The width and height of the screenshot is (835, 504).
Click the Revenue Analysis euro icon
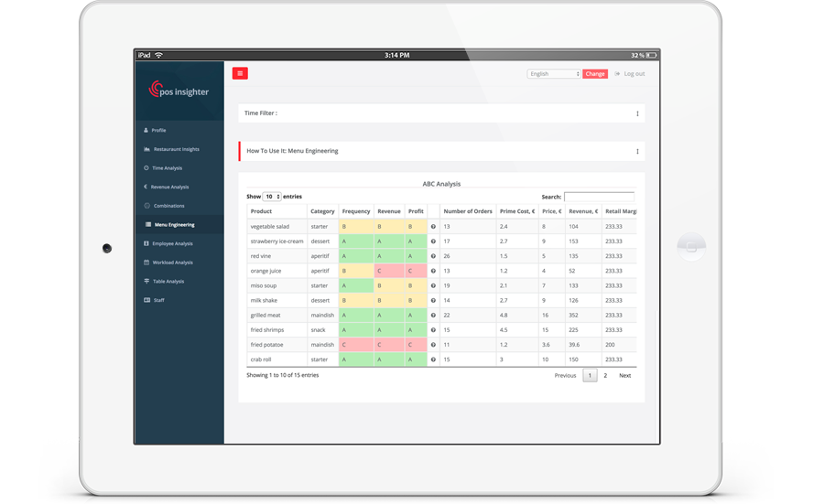(146, 188)
